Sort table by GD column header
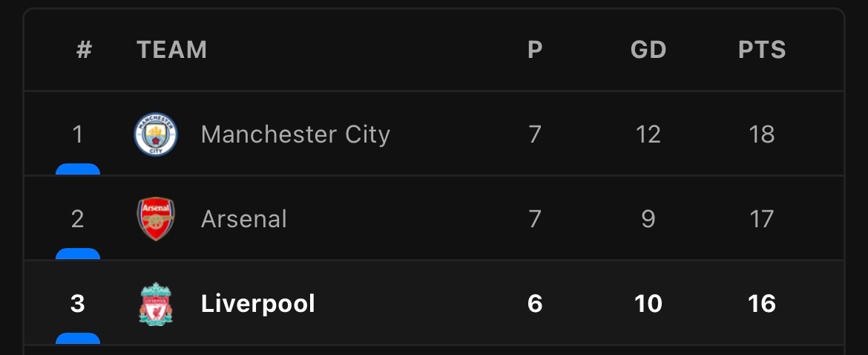 648,50
